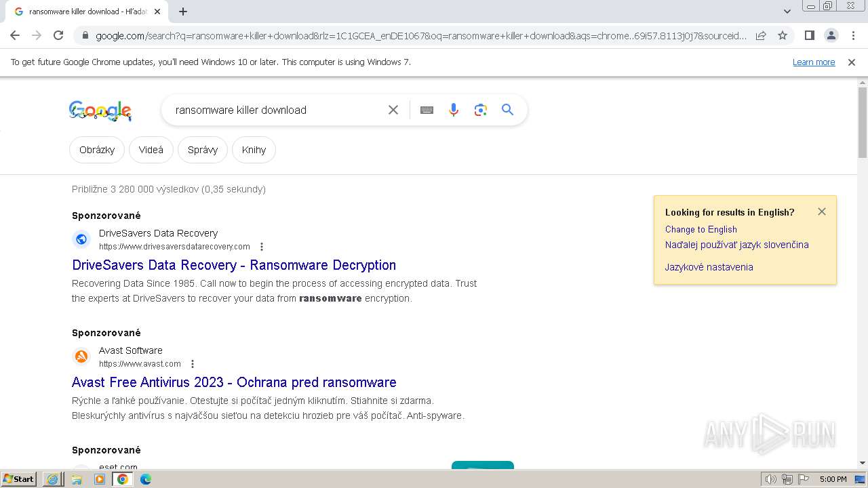Close the ransomware killer download tab
Viewport: 868px width, 488px height.
tap(157, 12)
